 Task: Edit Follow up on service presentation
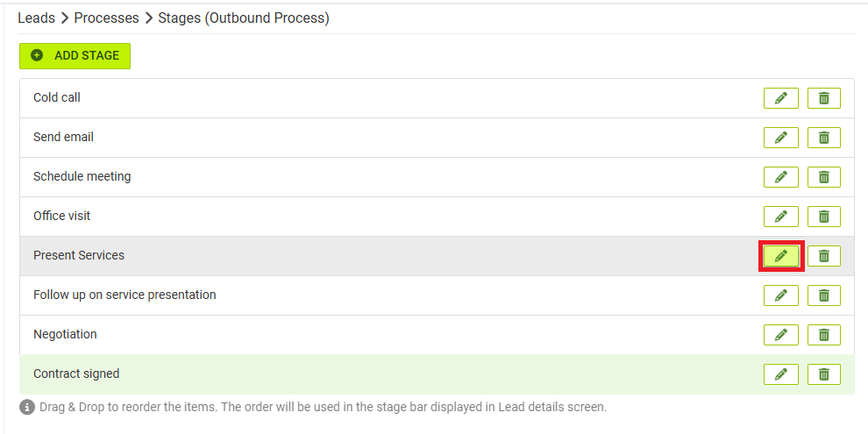[x=781, y=295]
